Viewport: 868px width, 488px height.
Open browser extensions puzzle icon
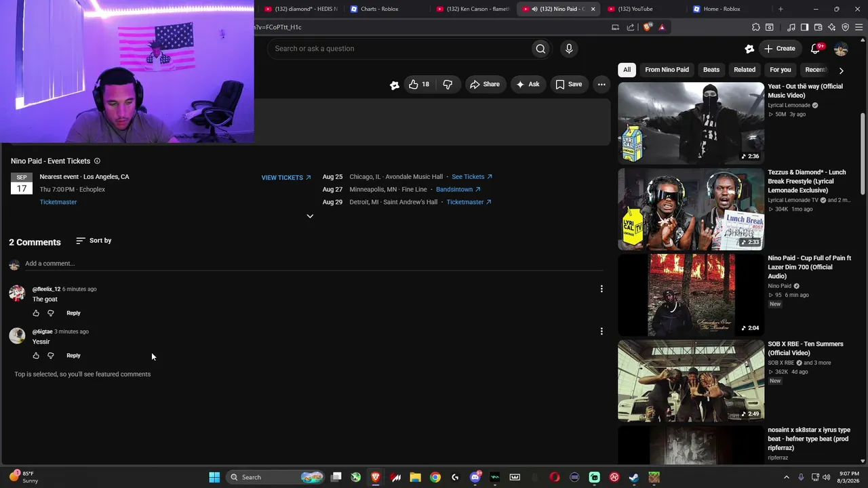tap(756, 27)
